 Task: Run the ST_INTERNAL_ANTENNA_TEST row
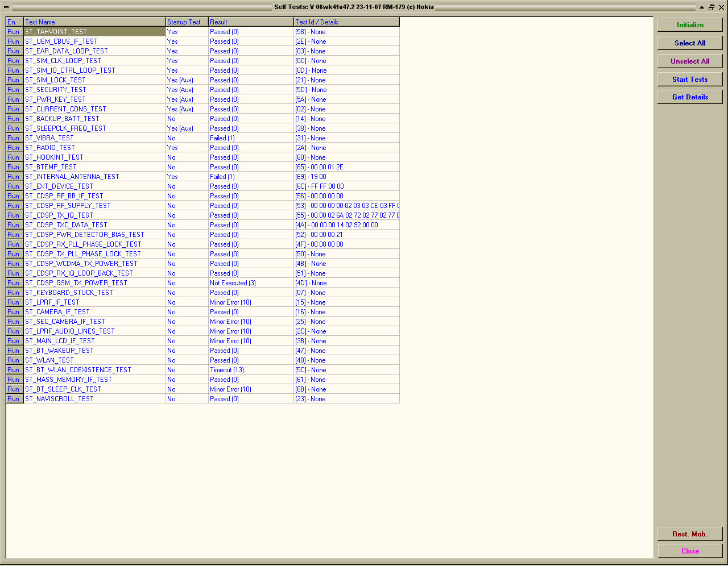[14, 177]
